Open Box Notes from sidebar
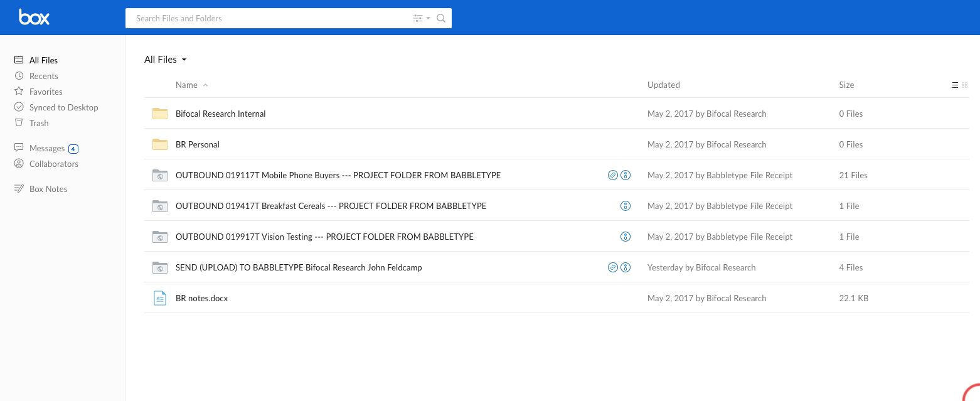 (48, 189)
